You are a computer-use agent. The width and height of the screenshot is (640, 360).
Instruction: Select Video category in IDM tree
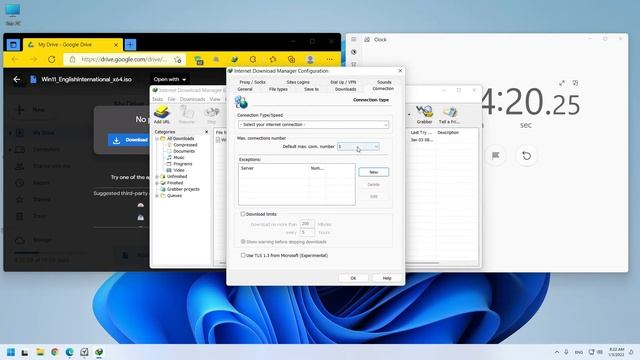(x=179, y=170)
